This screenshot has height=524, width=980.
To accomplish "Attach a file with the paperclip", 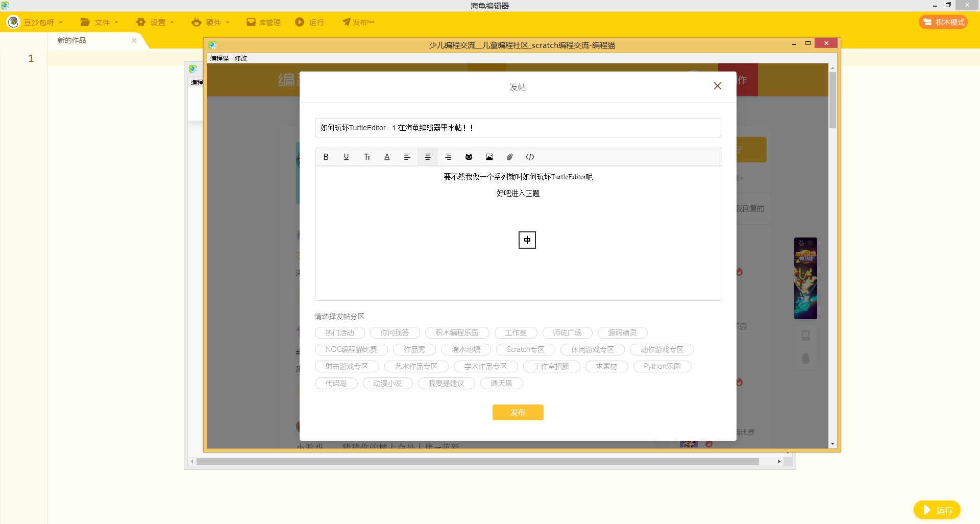I will coord(509,157).
